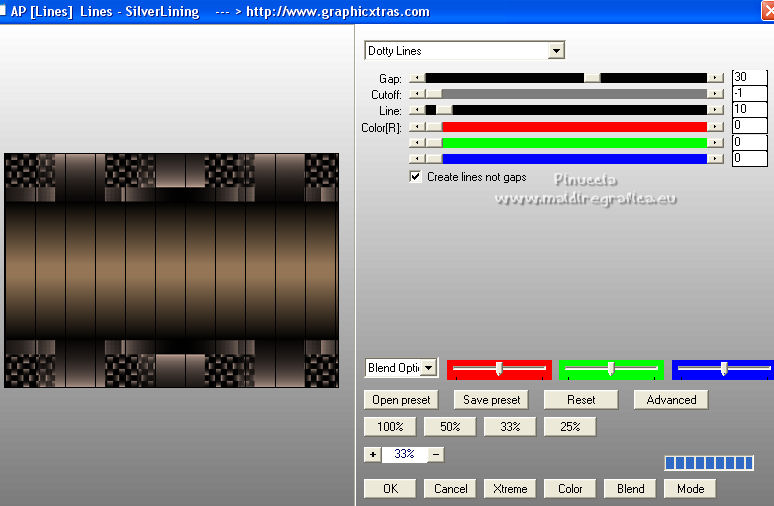Open the Advanced settings
This screenshot has width=774, height=506.
[x=671, y=400]
